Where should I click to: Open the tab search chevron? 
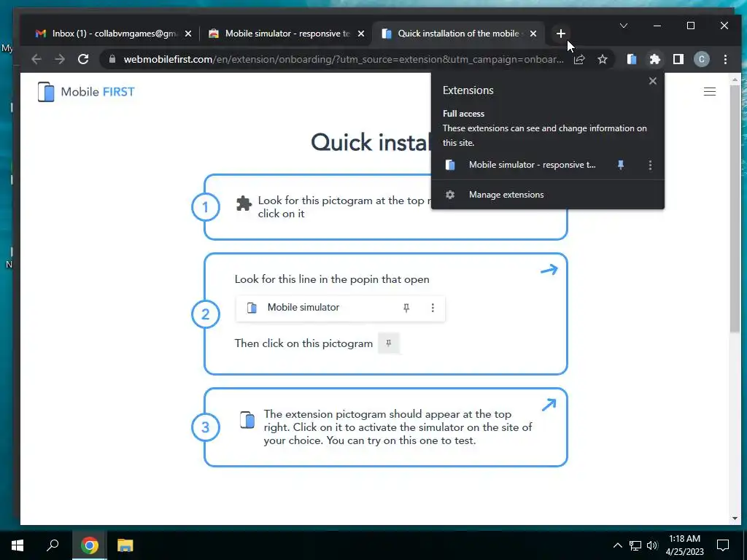(623, 26)
